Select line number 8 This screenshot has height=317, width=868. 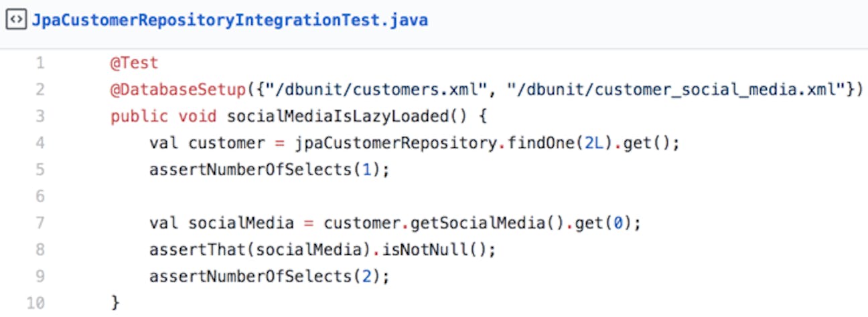(x=40, y=249)
